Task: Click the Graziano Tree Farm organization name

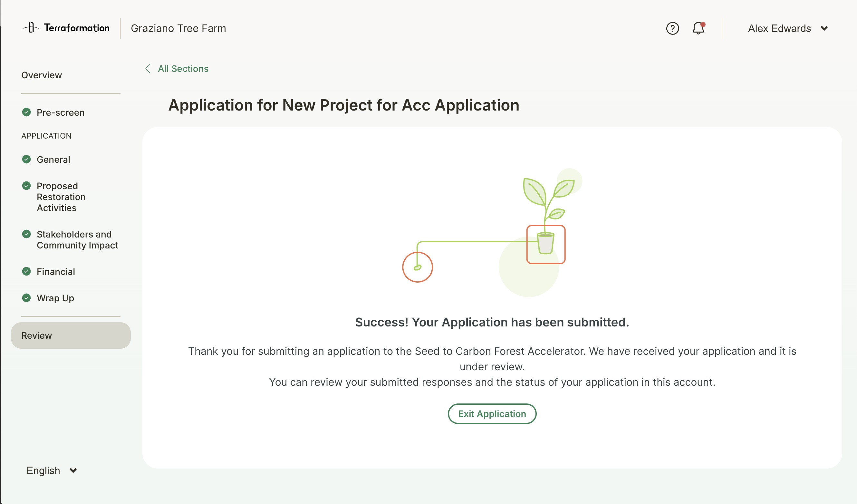Action: 178,28
